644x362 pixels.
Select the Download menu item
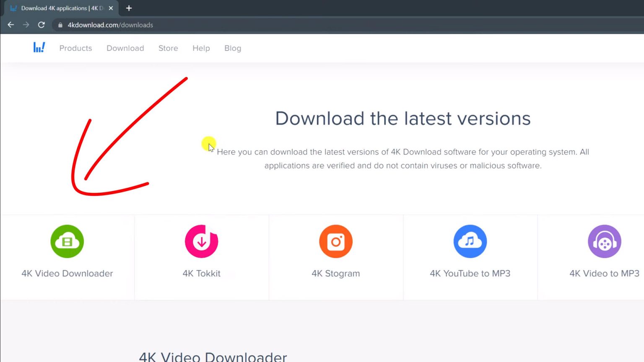pyautogui.click(x=125, y=48)
